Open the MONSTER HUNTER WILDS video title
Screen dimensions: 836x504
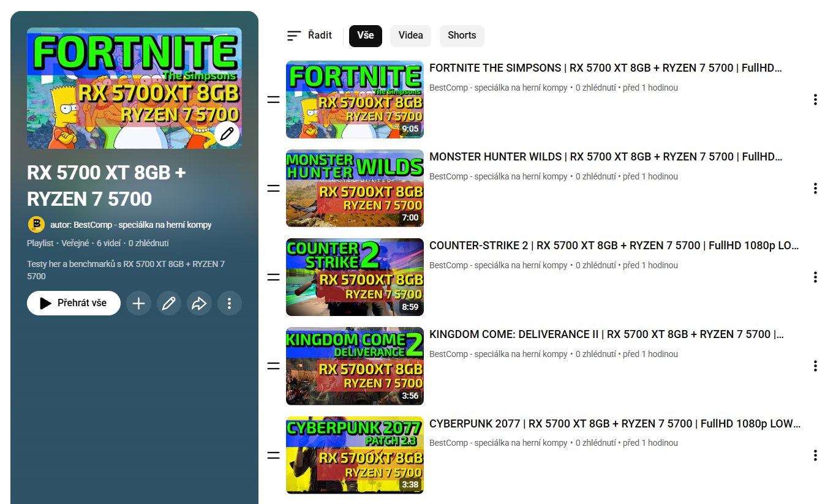tap(606, 157)
